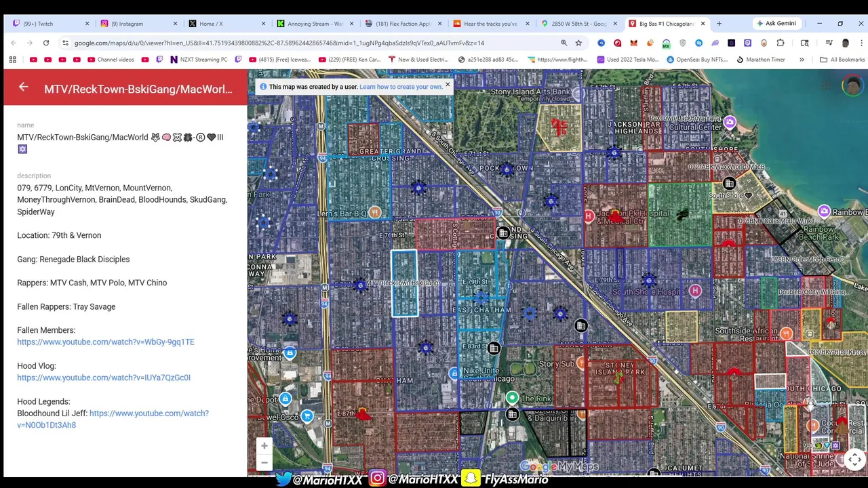Click the 'Fallen Rappers: Tray Savage' line

pyautogui.click(x=66, y=306)
